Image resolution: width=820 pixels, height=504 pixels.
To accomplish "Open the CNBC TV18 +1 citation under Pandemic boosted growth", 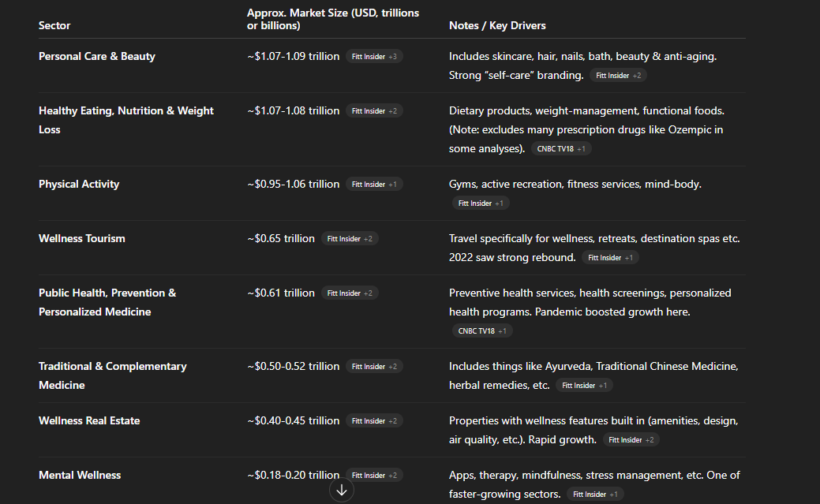I will click(x=482, y=330).
